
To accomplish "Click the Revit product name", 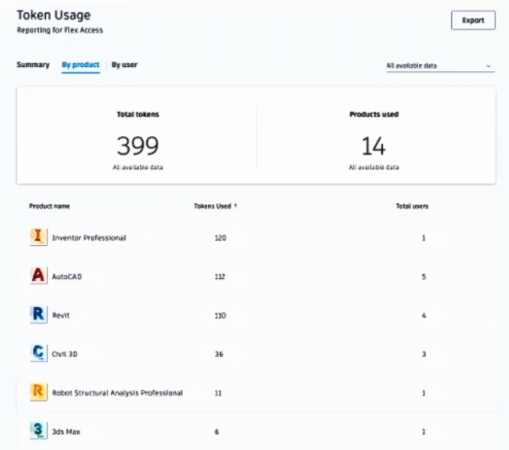I will pyautogui.click(x=61, y=315).
